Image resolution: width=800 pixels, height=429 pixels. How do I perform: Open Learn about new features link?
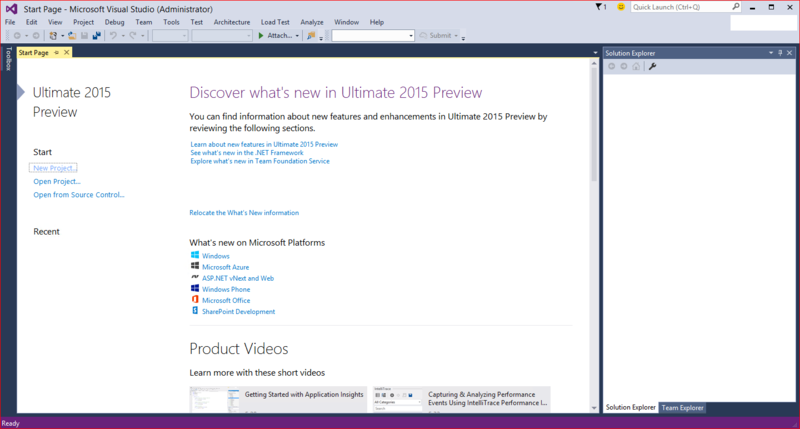click(x=264, y=144)
